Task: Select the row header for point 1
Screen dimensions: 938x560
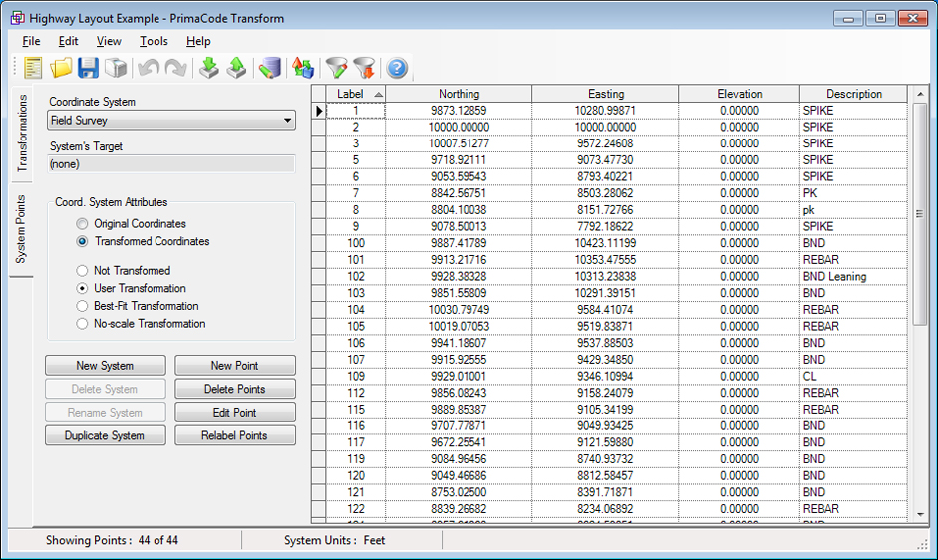Action: click(318, 110)
